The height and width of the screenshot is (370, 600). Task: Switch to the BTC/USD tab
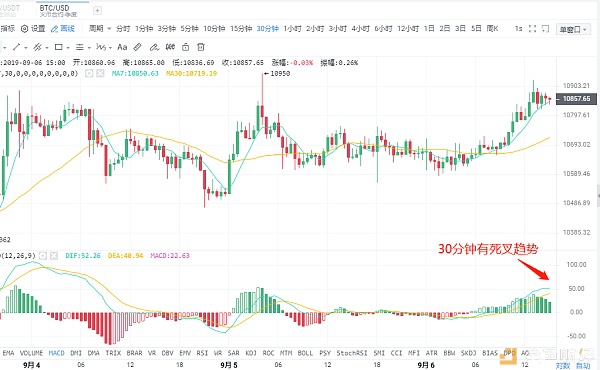[x=58, y=10]
